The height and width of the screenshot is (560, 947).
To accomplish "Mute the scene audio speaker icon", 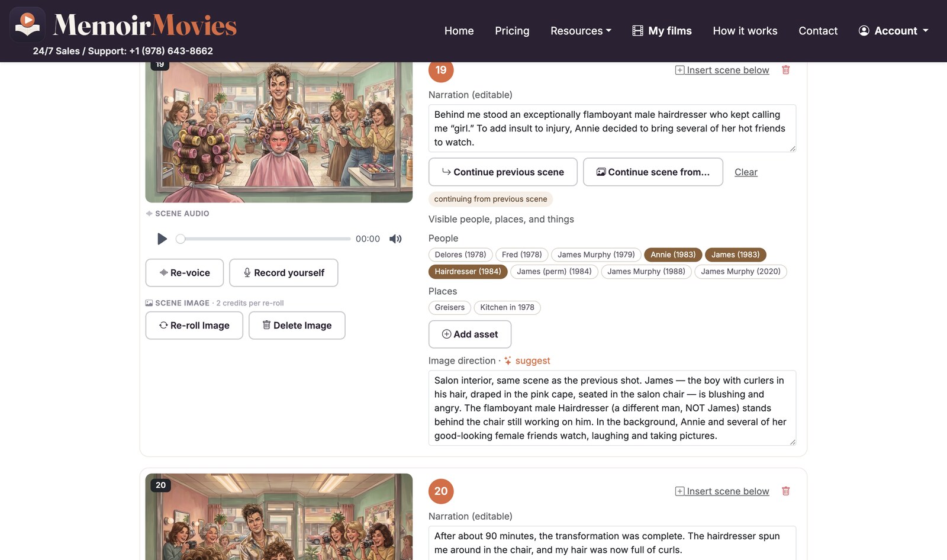I will tap(395, 239).
